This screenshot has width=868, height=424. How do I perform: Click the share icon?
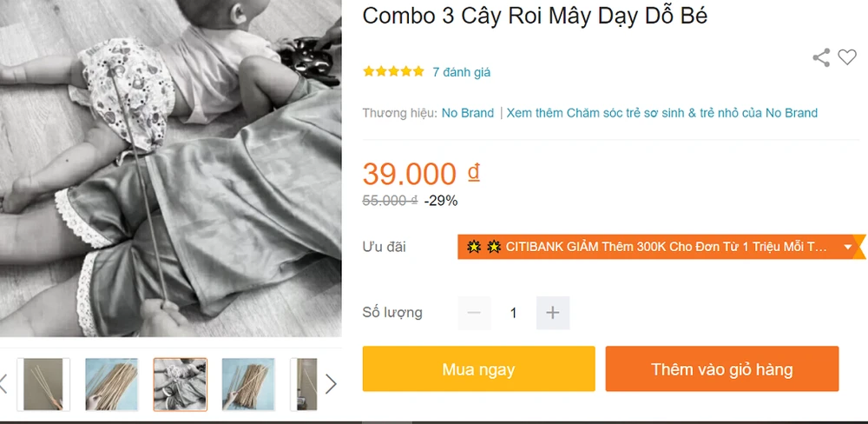(821, 58)
